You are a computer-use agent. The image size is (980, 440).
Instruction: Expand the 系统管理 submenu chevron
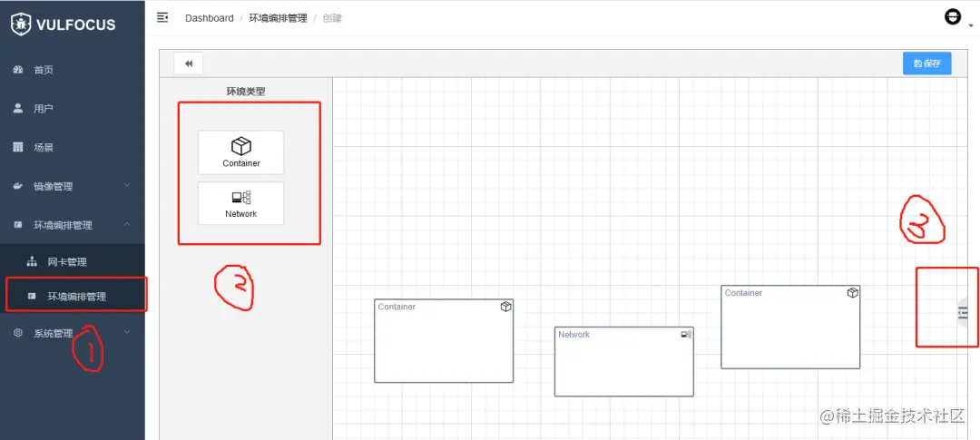[127, 333]
